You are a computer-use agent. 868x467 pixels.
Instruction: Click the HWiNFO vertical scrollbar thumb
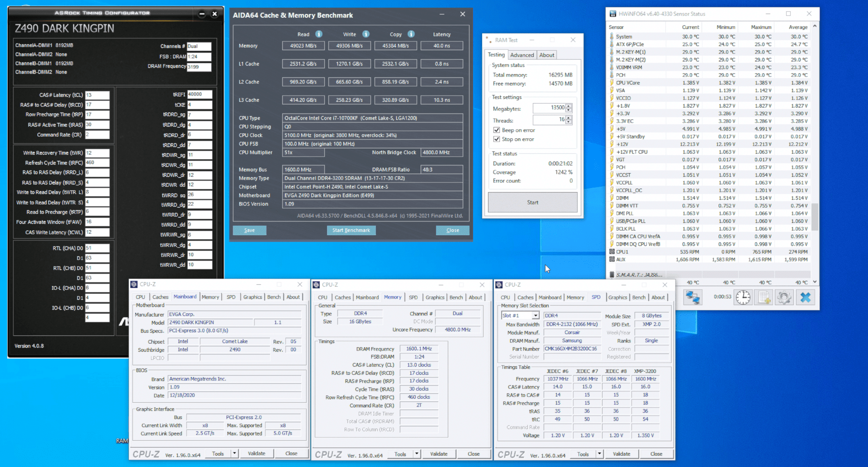815,217
